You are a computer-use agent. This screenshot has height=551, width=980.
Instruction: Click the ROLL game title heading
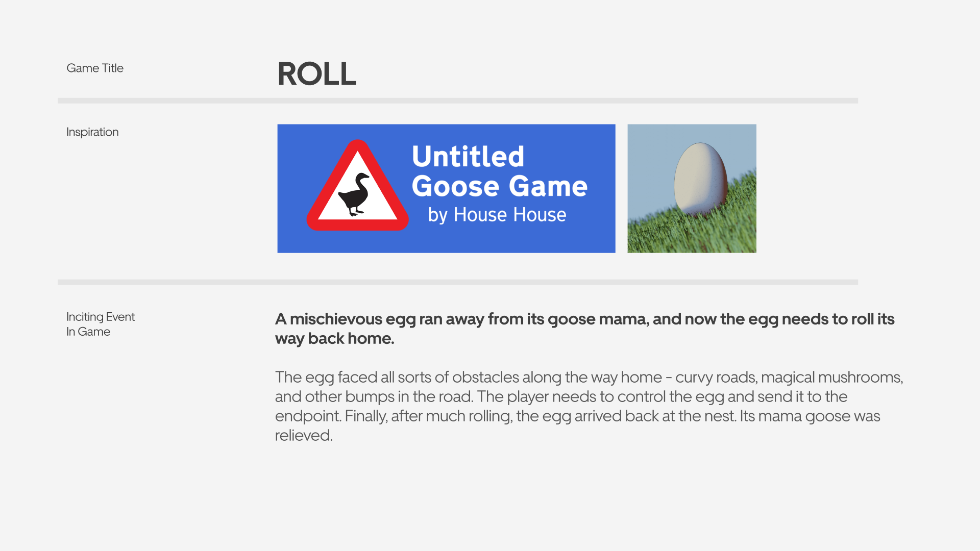[316, 74]
